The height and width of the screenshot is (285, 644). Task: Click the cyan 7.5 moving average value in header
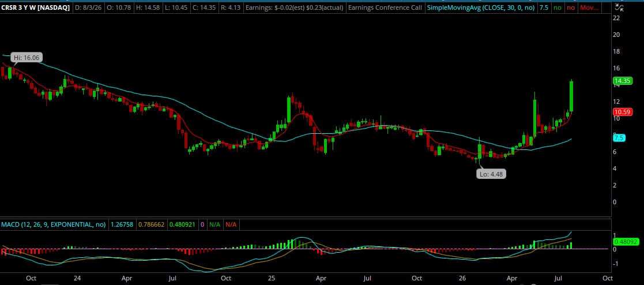coord(543,7)
